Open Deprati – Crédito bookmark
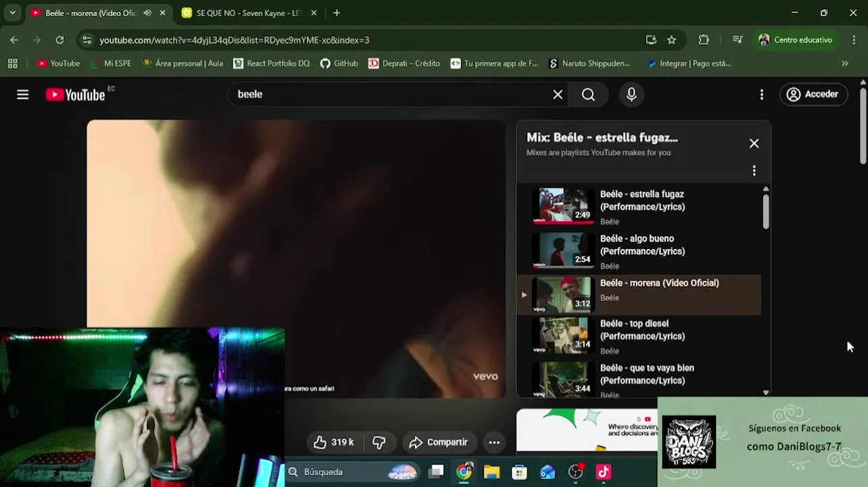 tap(404, 64)
